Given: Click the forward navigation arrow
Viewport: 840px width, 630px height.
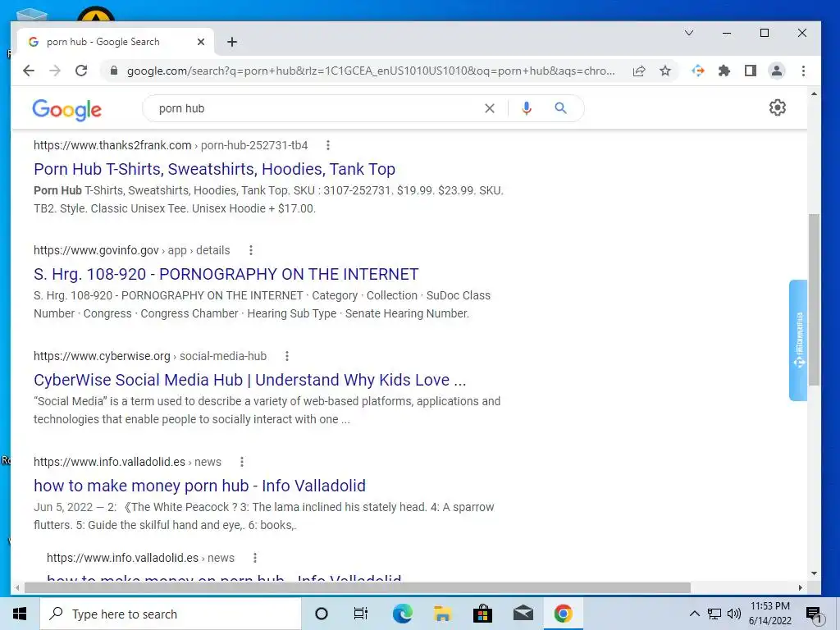Looking at the screenshot, I should tap(55, 71).
